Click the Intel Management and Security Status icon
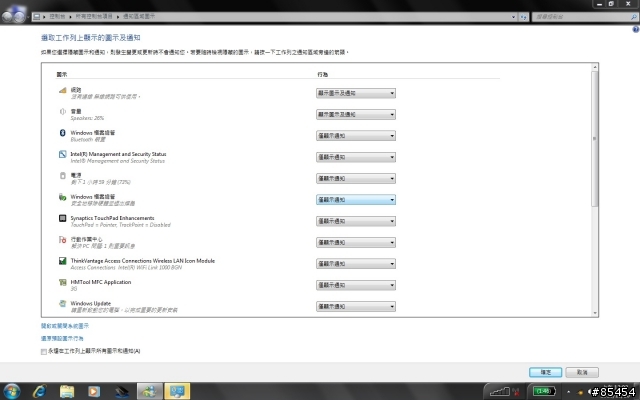640x400 pixels. point(62,154)
